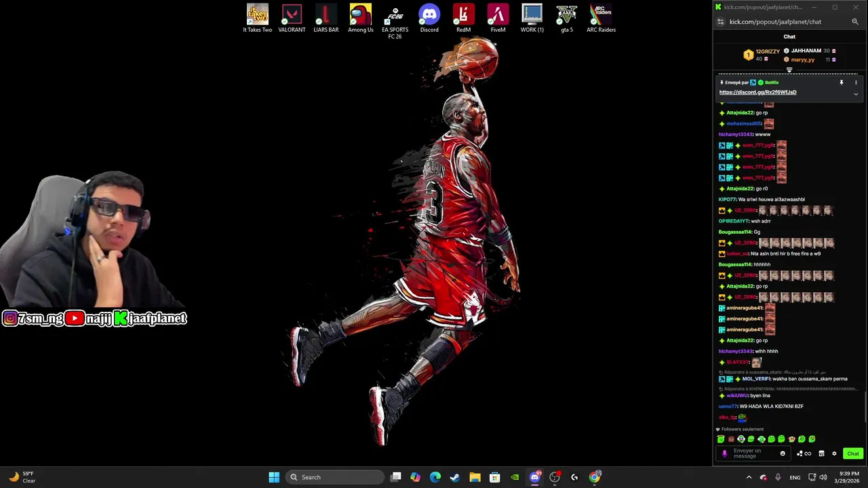
Task: Open the LIARS BAR desktop icon
Action: [x=326, y=18]
